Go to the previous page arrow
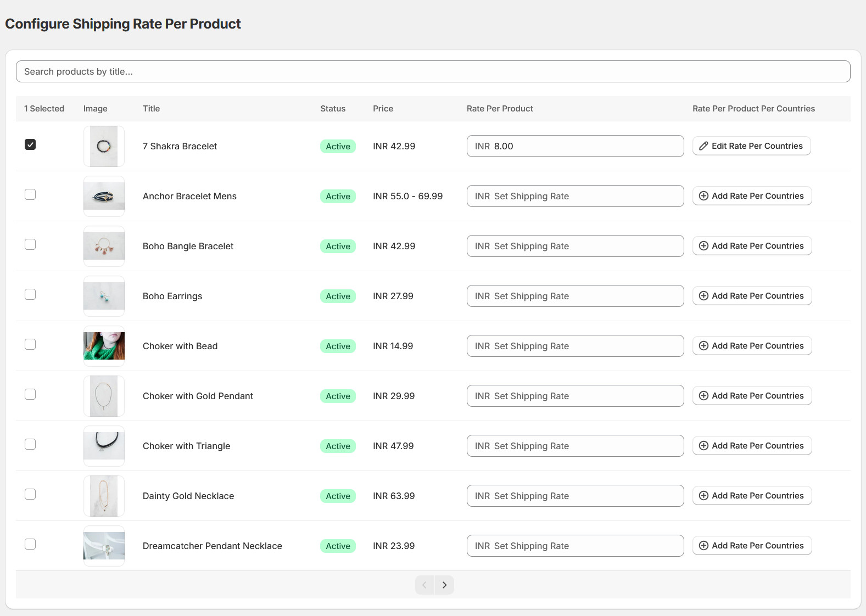This screenshot has width=866, height=616. pyautogui.click(x=424, y=585)
